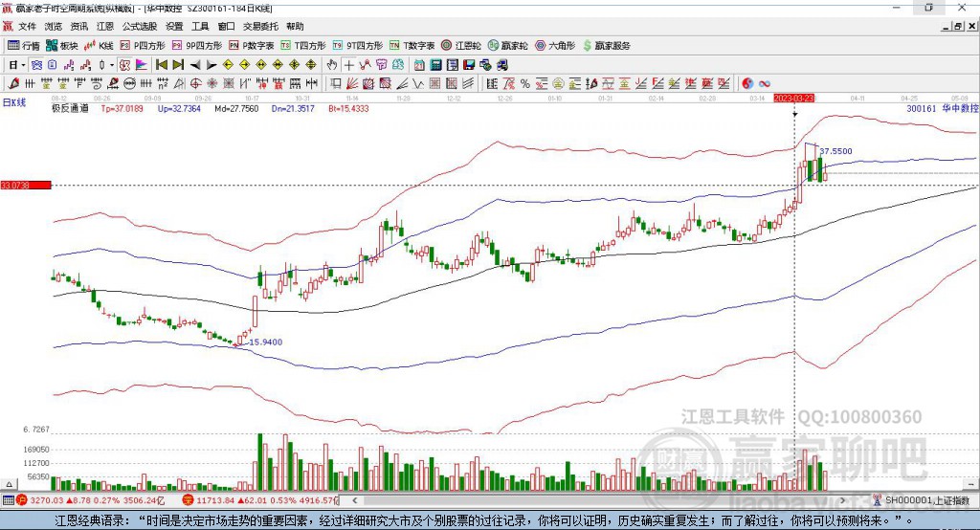Viewport: 980px width, 530px height.
Task: Click the 11713.84 index value in status bar
Action: [x=216, y=500]
